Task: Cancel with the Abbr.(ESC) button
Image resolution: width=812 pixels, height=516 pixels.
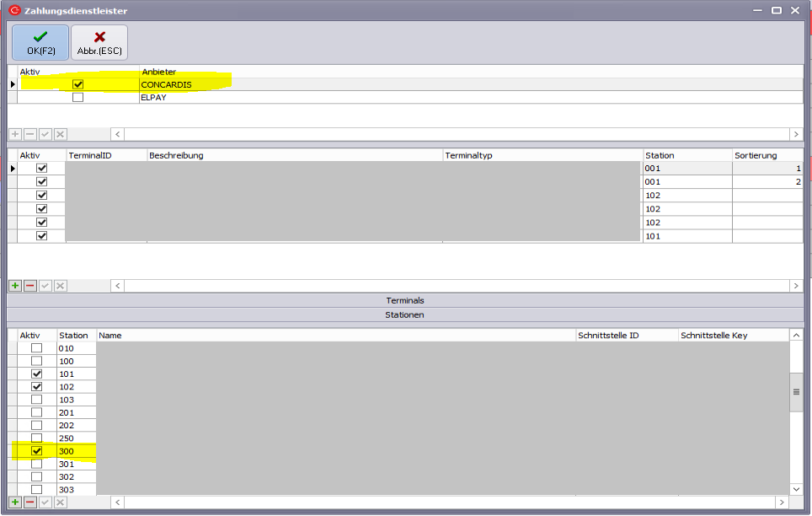Action: (x=99, y=42)
